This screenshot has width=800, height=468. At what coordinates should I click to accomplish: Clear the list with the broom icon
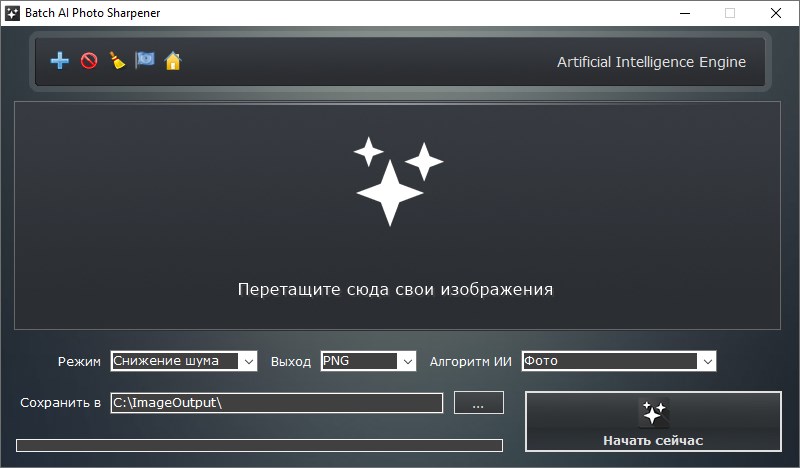[x=117, y=61]
